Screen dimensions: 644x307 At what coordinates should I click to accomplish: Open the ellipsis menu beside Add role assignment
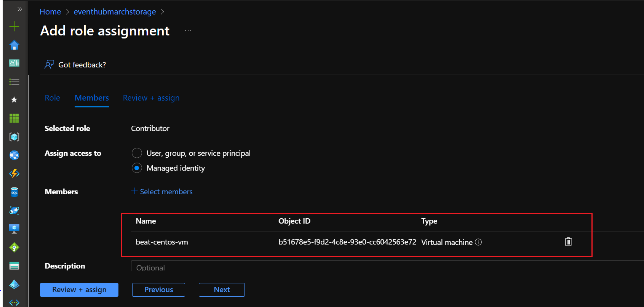(188, 31)
